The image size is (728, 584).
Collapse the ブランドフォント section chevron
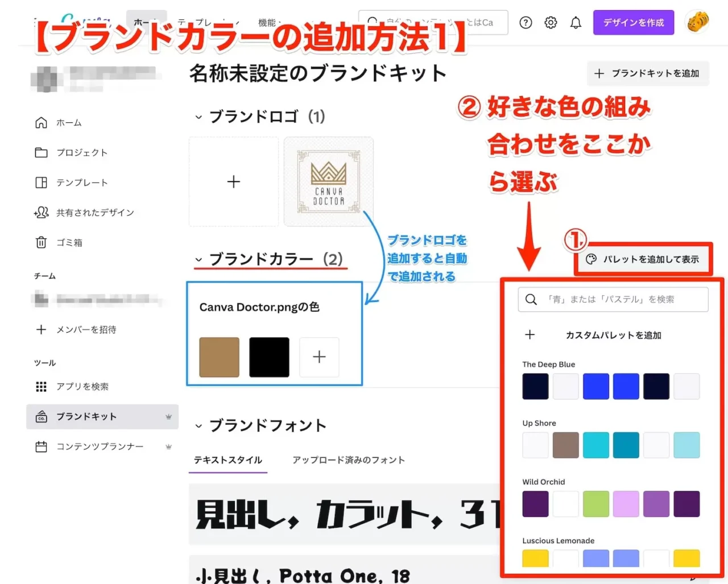(x=198, y=426)
